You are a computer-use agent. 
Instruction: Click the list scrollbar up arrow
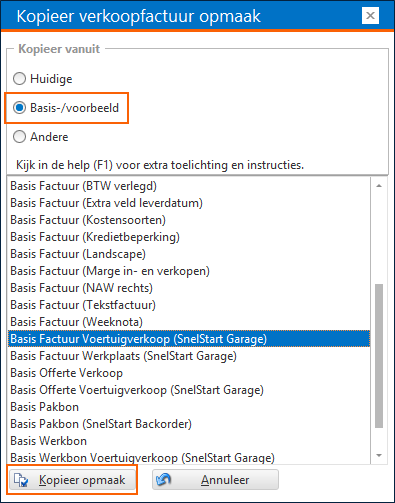[379, 186]
